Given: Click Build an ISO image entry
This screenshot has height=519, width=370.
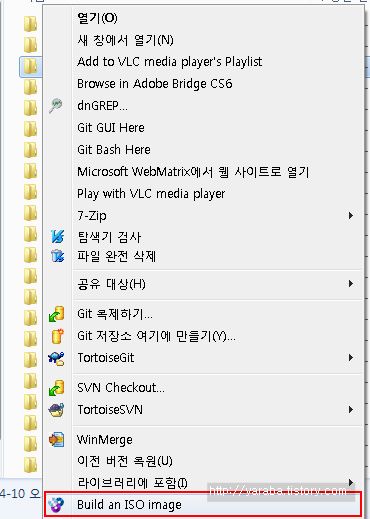Looking at the screenshot, I should coord(203,505).
